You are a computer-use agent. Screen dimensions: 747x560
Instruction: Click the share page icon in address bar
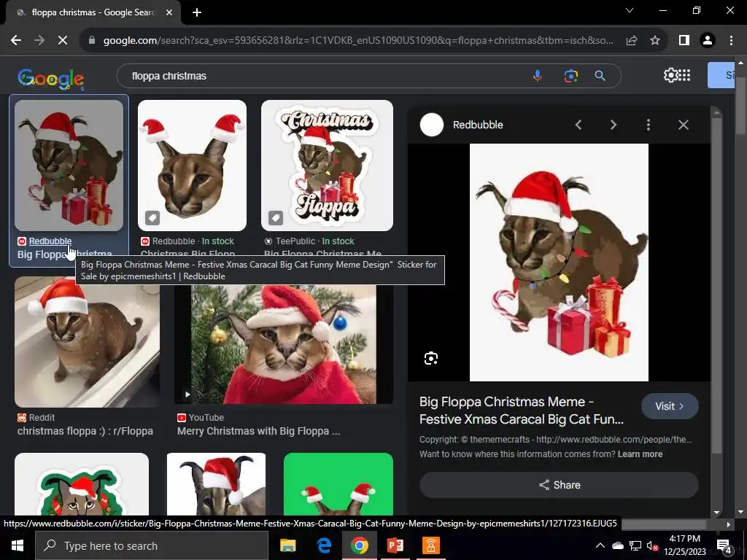(x=632, y=41)
